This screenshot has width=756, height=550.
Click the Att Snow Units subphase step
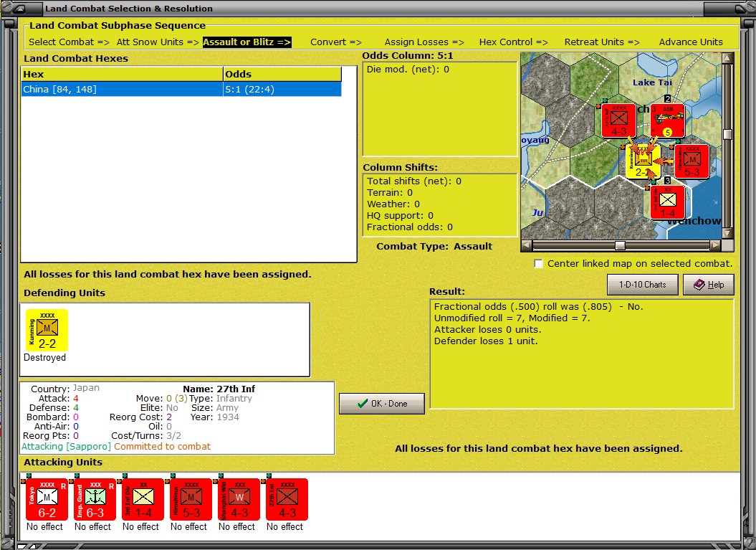coord(158,42)
